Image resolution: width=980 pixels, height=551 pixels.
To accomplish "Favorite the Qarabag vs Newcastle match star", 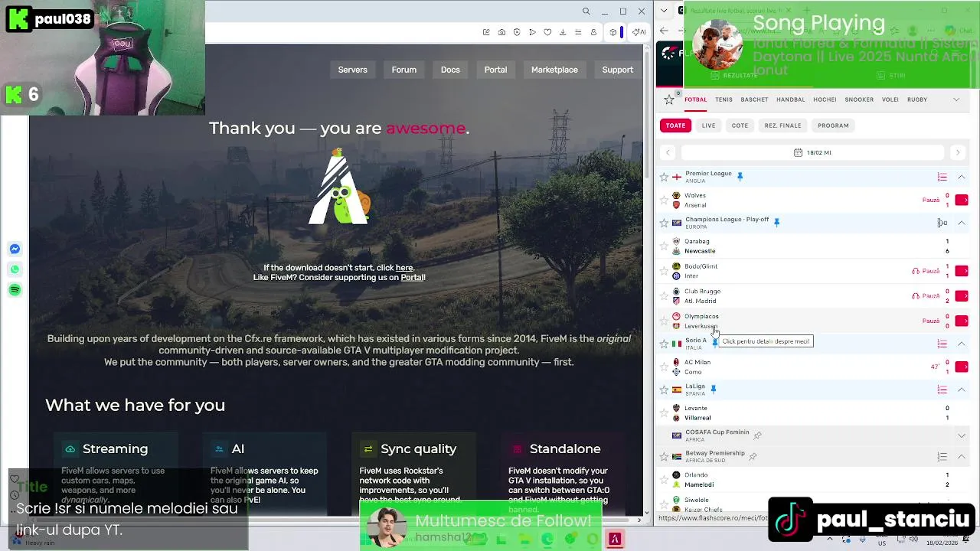I will pyautogui.click(x=664, y=246).
